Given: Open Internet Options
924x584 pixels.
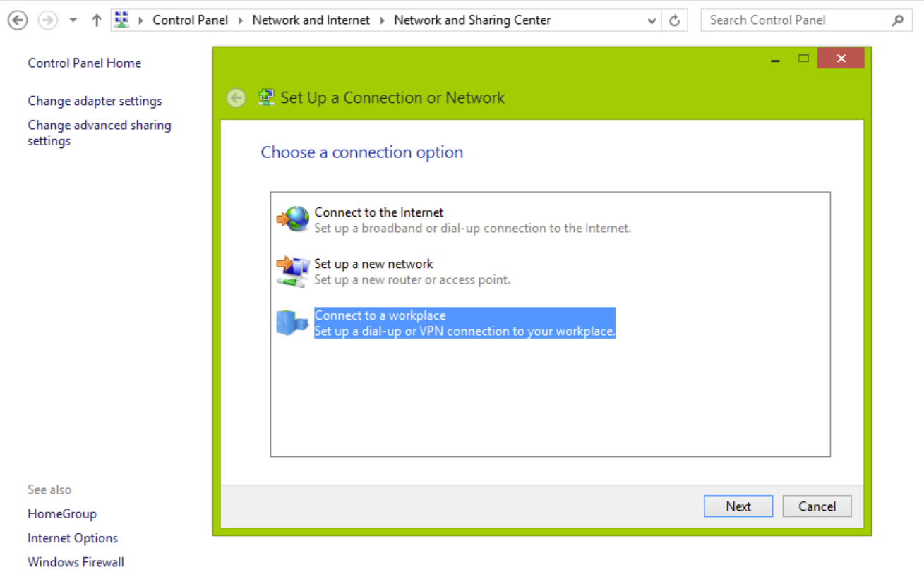Looking at the screenshot, I should [72, 537].
